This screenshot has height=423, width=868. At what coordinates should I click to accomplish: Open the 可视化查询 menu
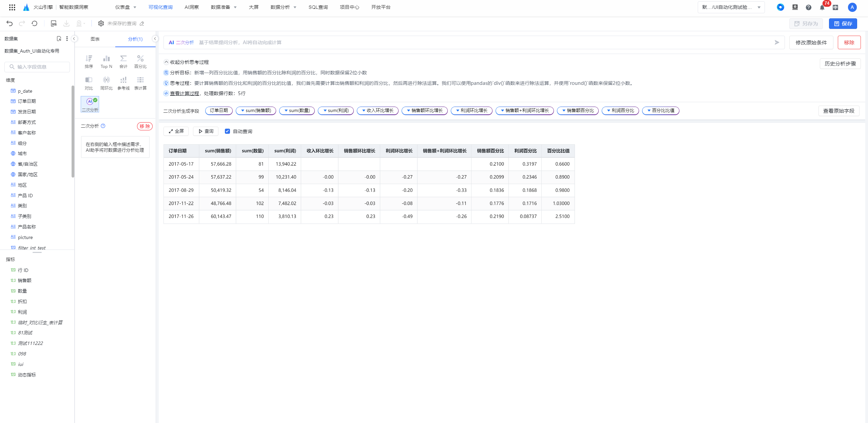[x=160, y=7]
